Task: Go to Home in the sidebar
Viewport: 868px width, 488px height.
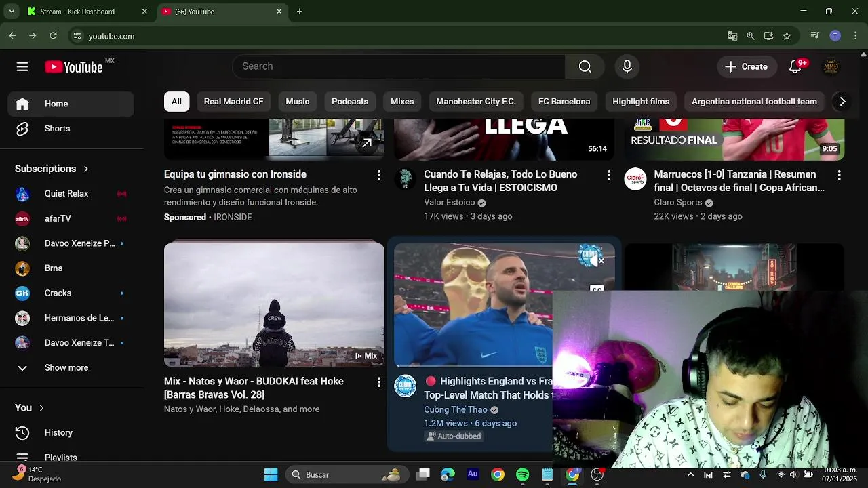Action: pyautogui.click(x=71, y=104)
